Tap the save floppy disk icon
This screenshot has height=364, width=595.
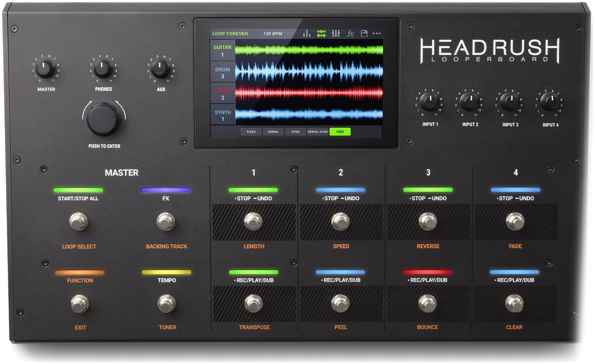(364, 34)
